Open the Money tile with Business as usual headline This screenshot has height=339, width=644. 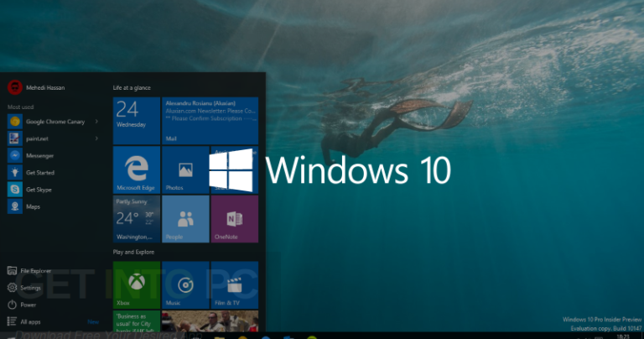(x=137, y=321)
